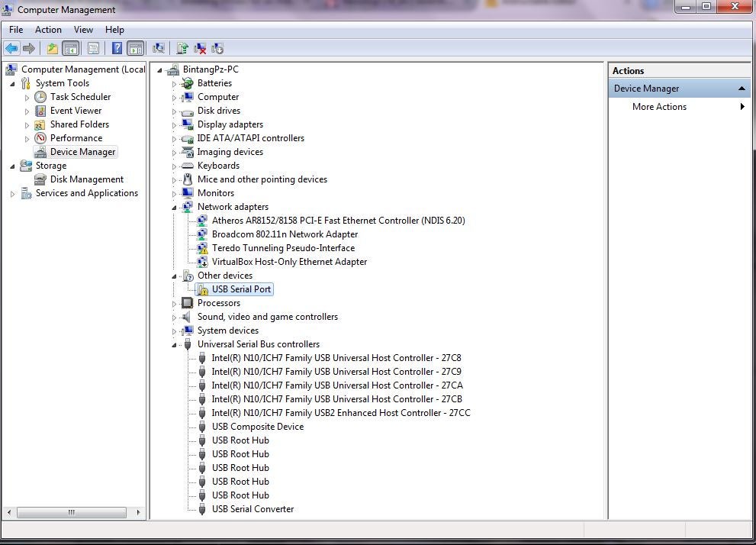
Task: Click left scroll arrow of console tree scrollbar
Action: point(9,512)
